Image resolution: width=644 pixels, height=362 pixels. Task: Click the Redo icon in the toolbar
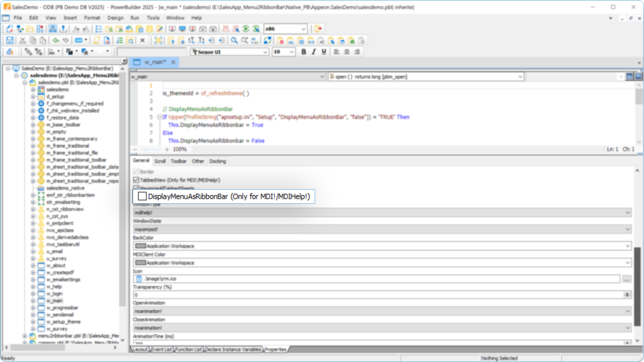tap(65, 41)
